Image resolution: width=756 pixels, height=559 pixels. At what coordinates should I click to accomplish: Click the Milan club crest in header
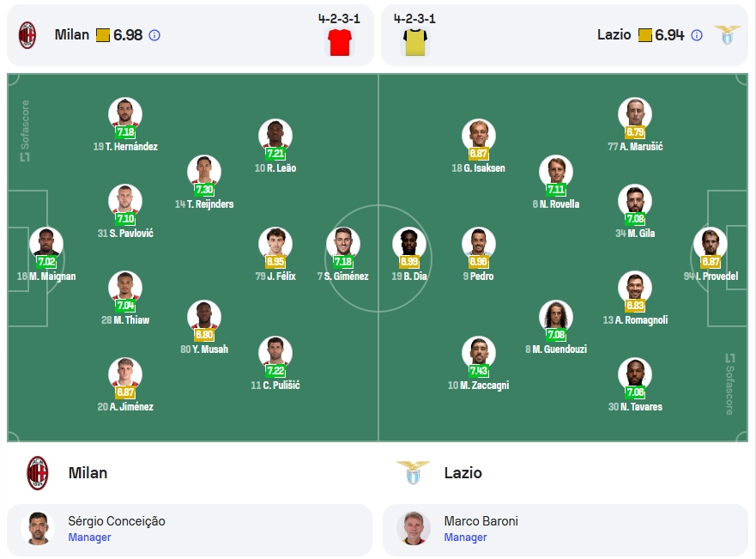27,35
